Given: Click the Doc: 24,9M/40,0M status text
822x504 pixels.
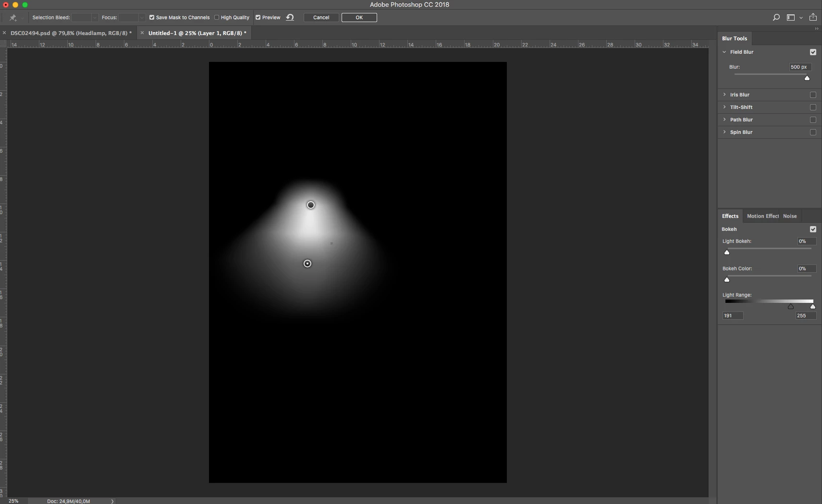Looking at the screenshot, I should click(x=68, y=501).
